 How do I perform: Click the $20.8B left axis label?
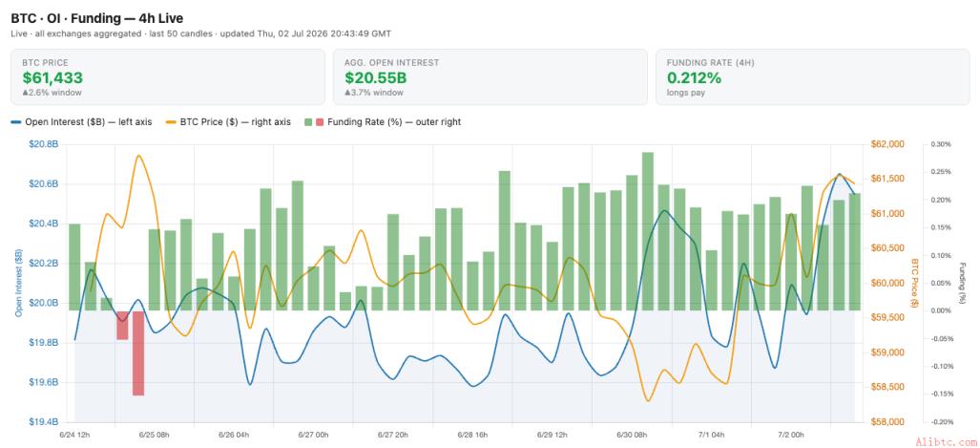pos(44,144)
